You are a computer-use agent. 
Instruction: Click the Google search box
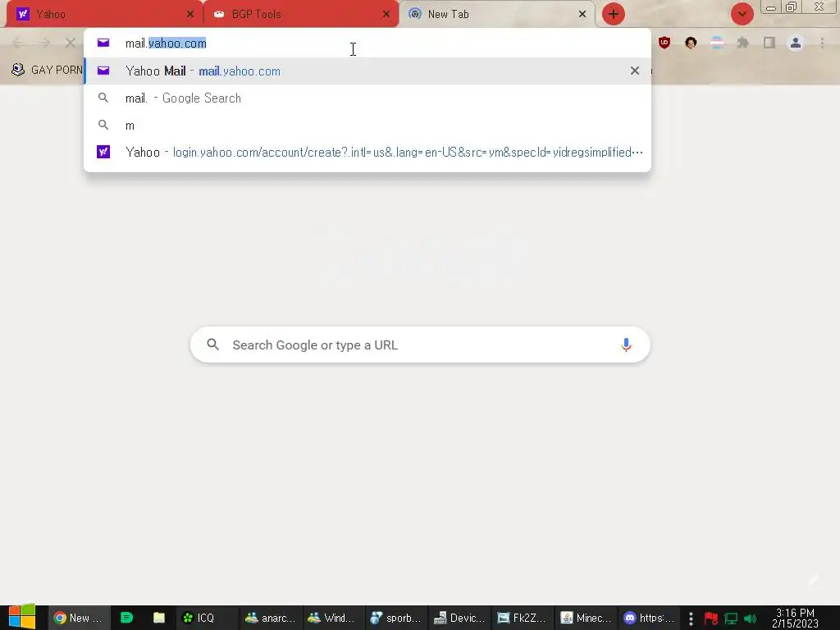tap(420, 345)
